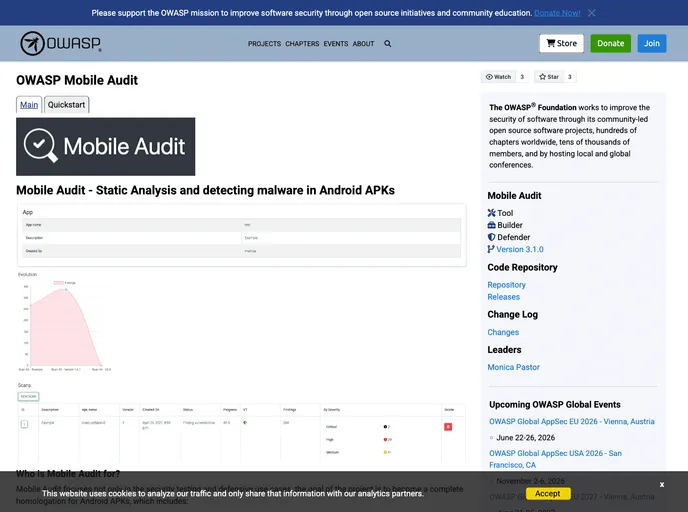Click the Tool wrench icon
The image size is (688, 512).
point(491,213)
